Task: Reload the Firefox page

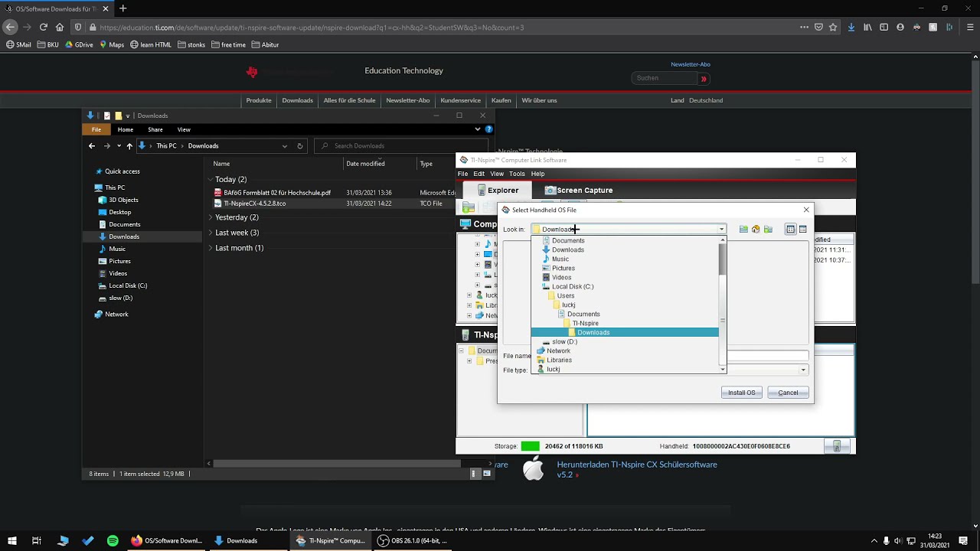Action: 43,27
